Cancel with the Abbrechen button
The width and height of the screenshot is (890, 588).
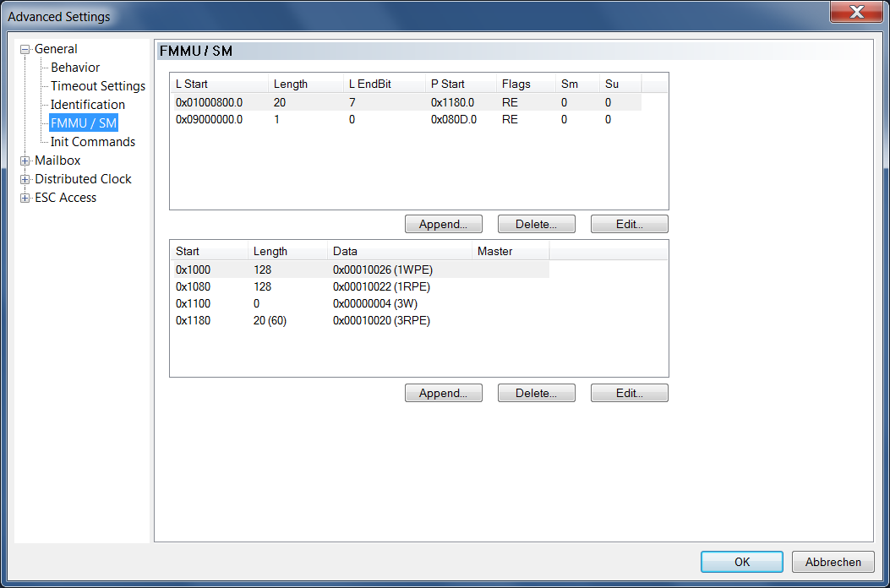click(833, 562)
